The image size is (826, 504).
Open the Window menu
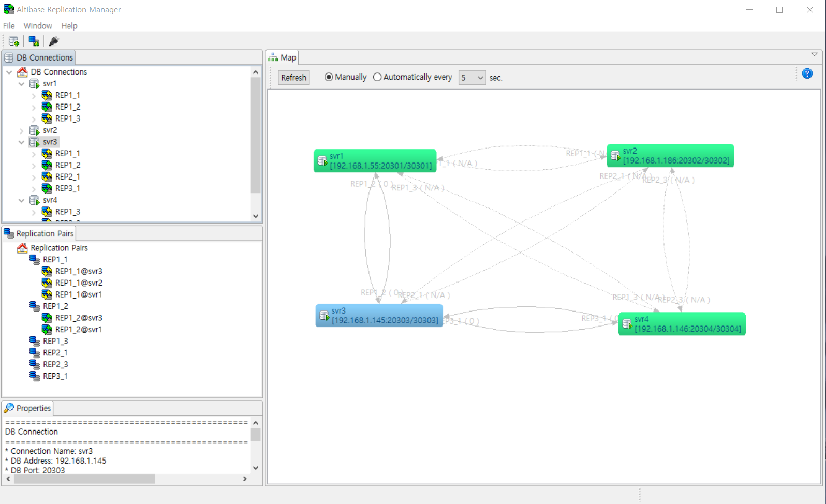[38, 26]
